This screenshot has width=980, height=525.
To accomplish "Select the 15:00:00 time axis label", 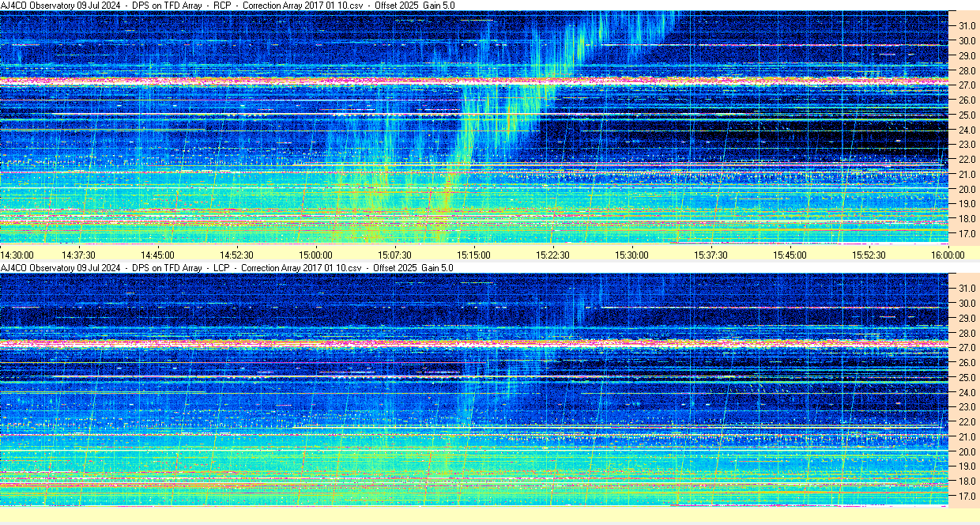I will pyautogui.click(x=315, y=255).
